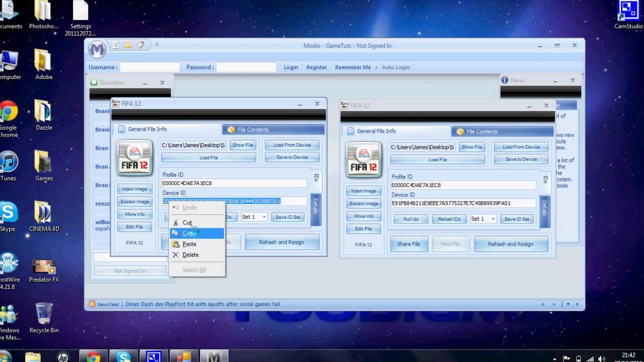This screenshot has width=644, height=362.
Task: Focus the Username field
Action: tap(149, 67)
